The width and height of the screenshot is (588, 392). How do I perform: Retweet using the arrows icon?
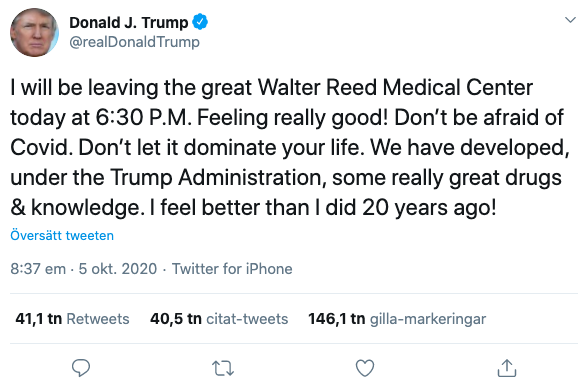pos(223,368)
